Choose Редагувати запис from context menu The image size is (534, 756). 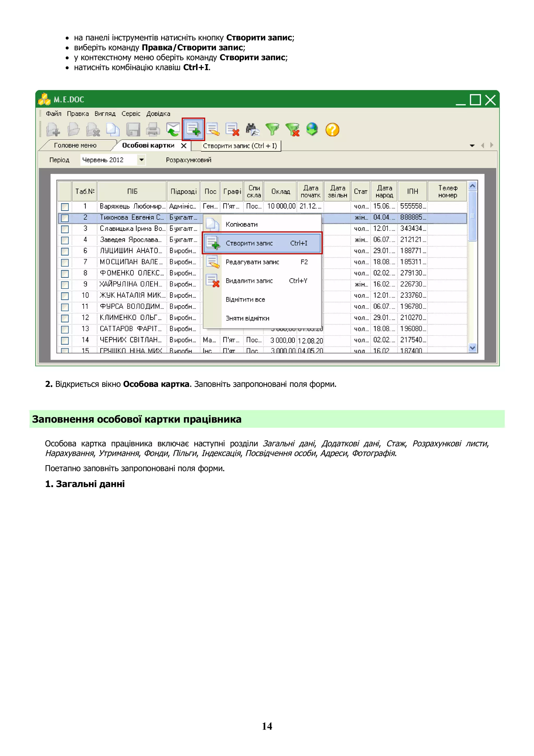click(x=252, y=262)
